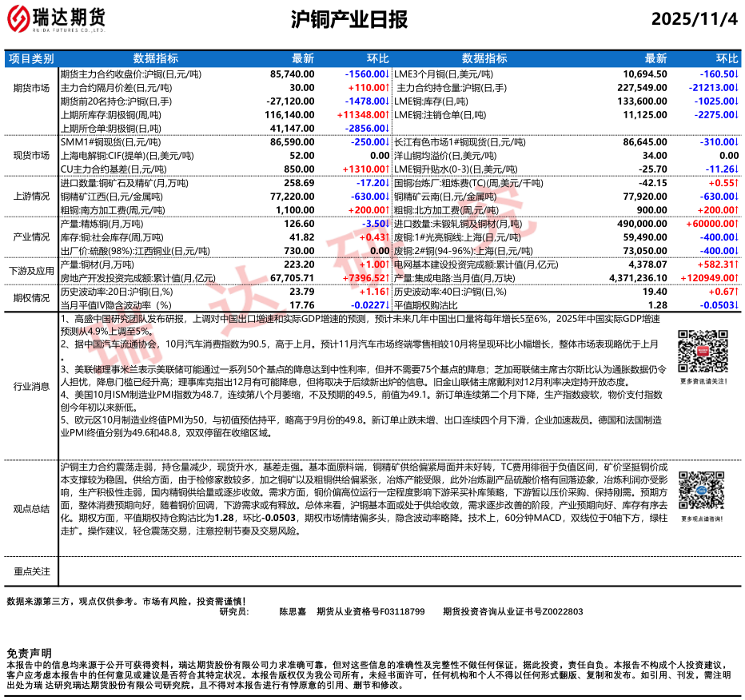Click the report date 2025/11/4
The width and height of the screenshot is (745, 700).
click(695, 19)
